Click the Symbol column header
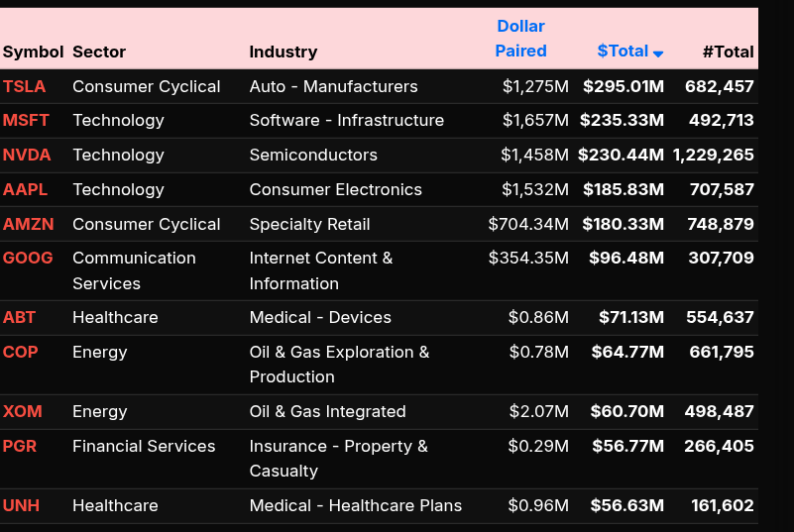Screen dimensions: 794x532 33,52
